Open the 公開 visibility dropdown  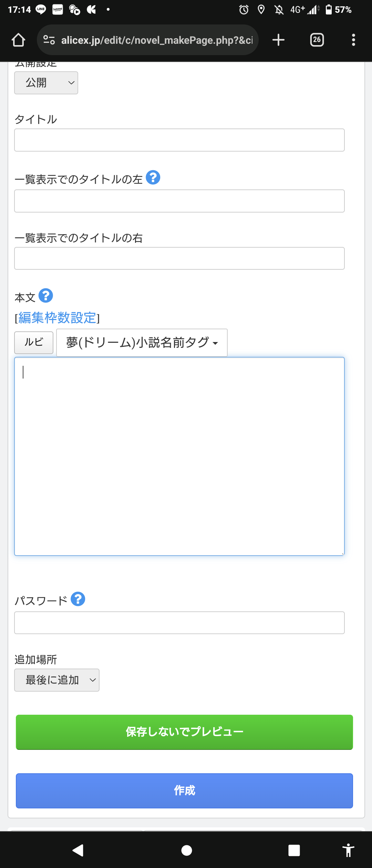[46, 83]
